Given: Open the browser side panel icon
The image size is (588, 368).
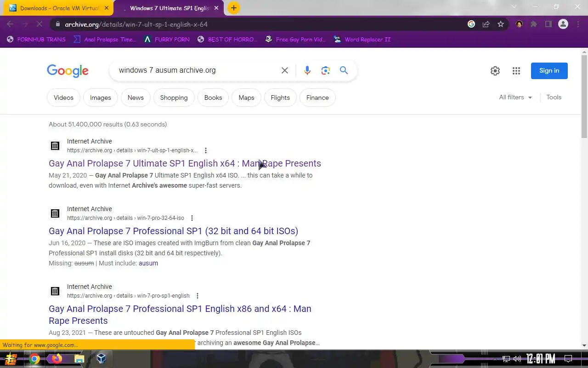Looking at the screenshot, I should click(x=548, y=24).
